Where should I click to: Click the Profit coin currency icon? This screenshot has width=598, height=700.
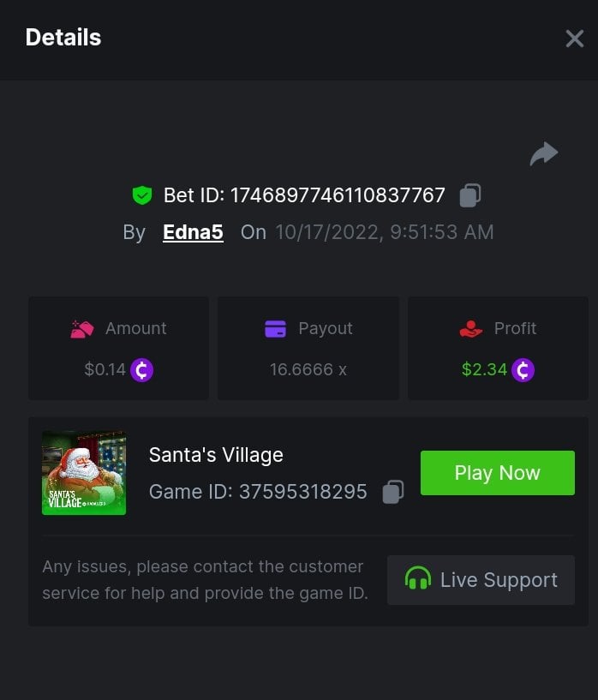coord(523,370)
